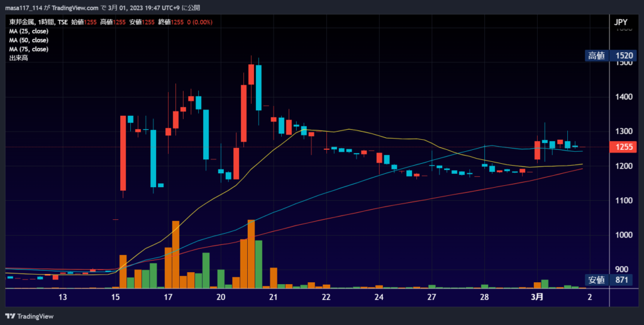The width and height of the screenshot is (644, 325).
Task: Click date label 28 on time axis
Action: point(484,297)
